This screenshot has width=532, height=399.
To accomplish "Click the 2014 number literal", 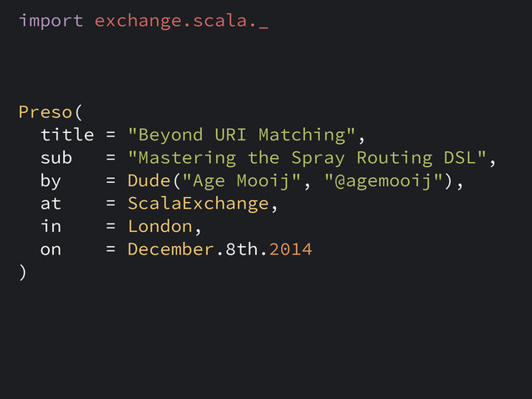I will (x=290, y=249).
